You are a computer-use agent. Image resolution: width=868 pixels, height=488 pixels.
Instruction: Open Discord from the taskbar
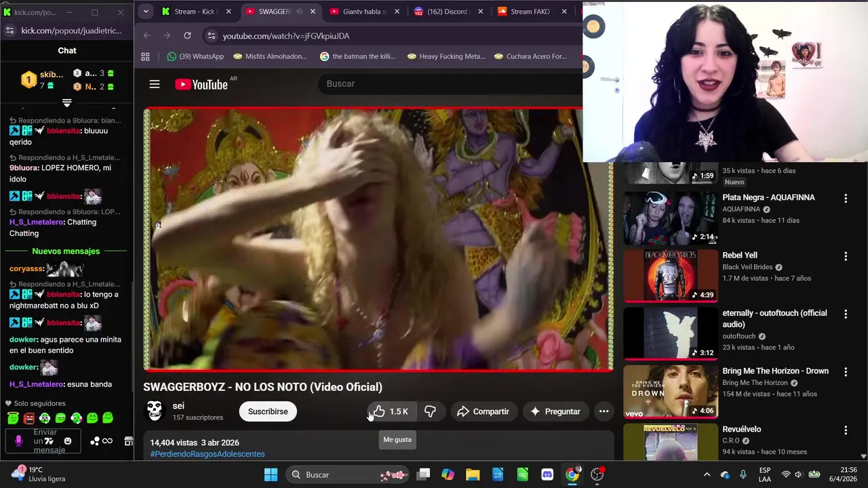pyautogui.click(x=547, y=474)
